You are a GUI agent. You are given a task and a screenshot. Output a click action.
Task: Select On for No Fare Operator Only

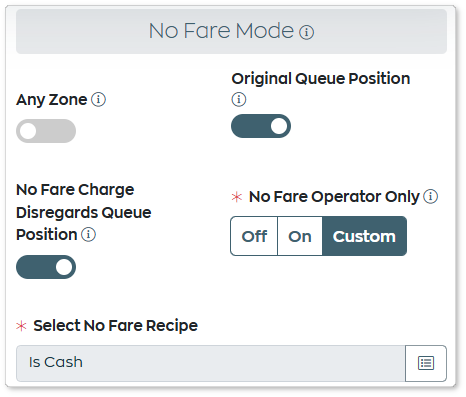coord(300,236)
